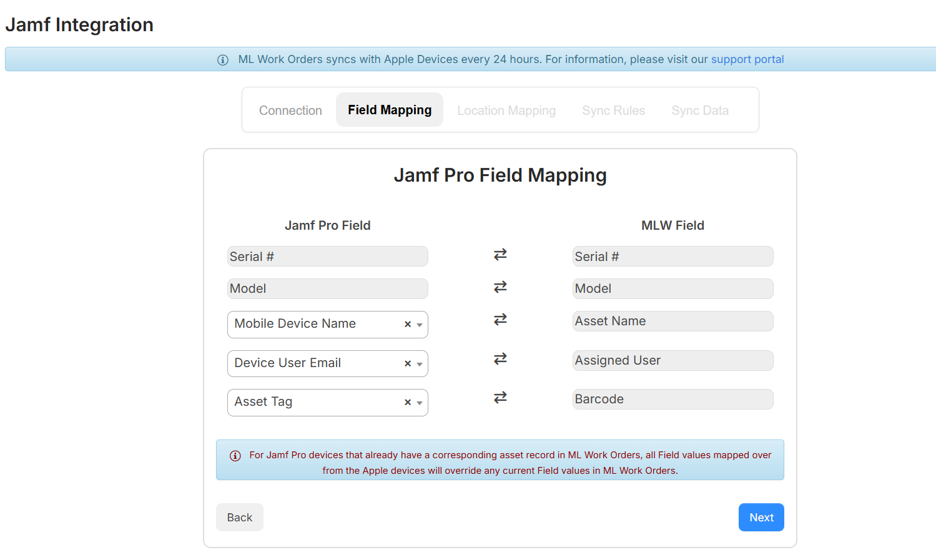Open the Device User Email dropdown
Image resolution: width=936 pixels, height=560 pixels.
coord(420,364)
